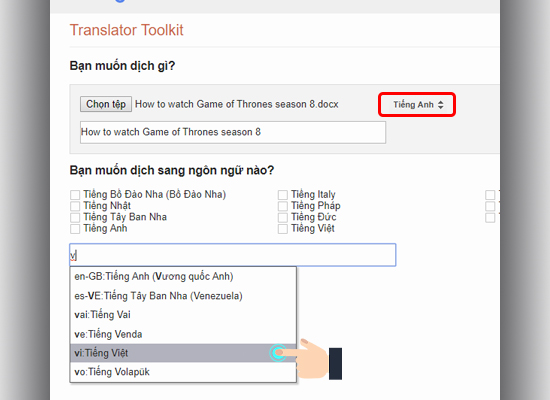This screenshot has width=550, height=400.
Task: Check the Tiếng Pháp checkbox
Action: click(x=283, y=206)
